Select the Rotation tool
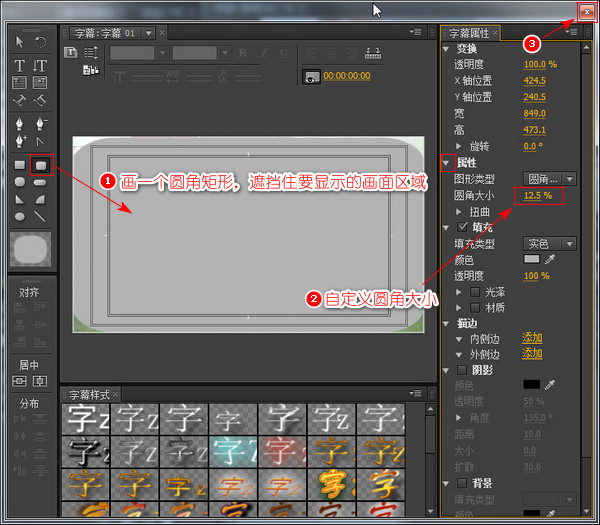Image resolution: width=600 pixels, height=525 pixels. pyautogui.click(x=40, y=42)
